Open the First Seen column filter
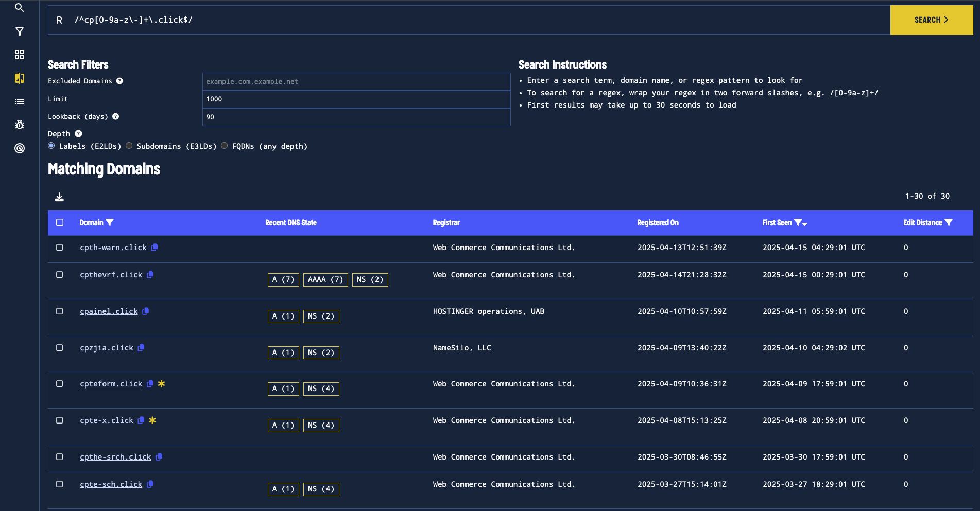The image size is (980, 511). pyautogui.click(x=798, y=222)
